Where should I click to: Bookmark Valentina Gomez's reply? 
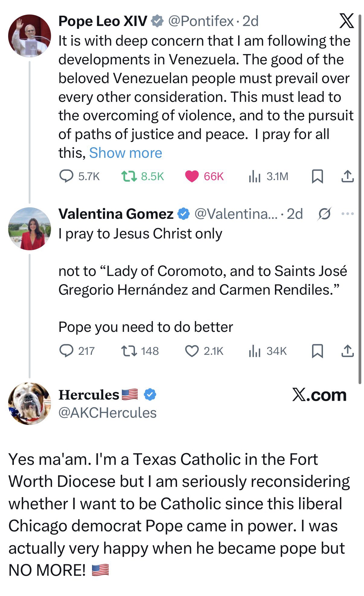click(317, 351)
